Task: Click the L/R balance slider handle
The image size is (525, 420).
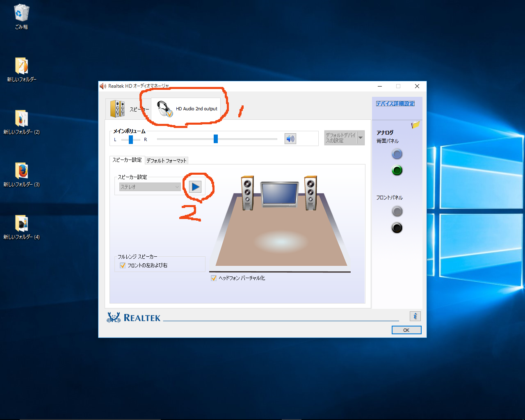Action: pyautogui.click(x=131, y=139)
